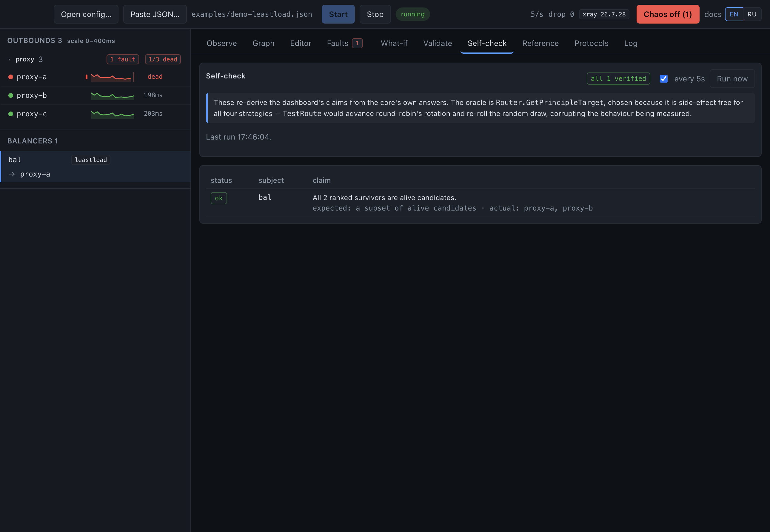
Task: Open the Observe tab
Action: pos(221,43)
